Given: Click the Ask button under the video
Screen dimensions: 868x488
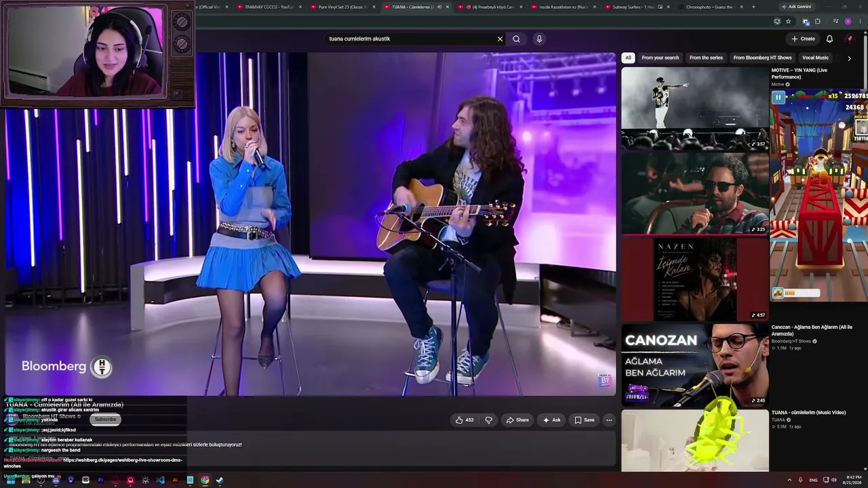Looking at the screenshot, I should [551, 420].
